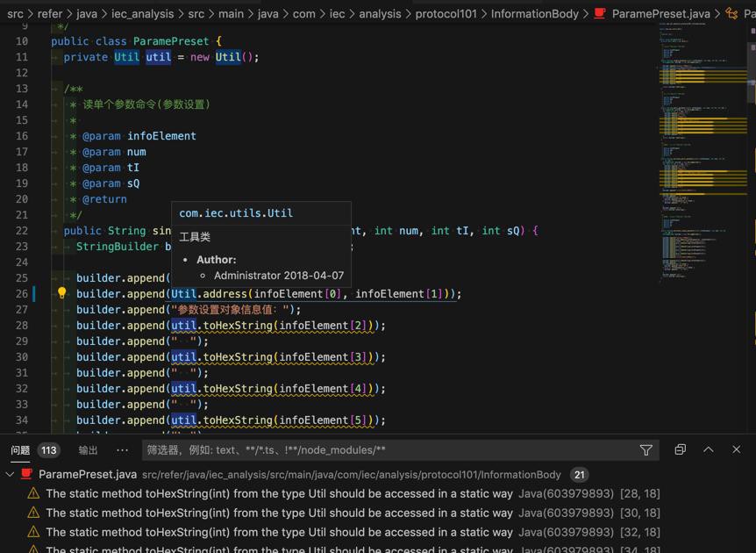The width and height of the screenshot is (756, 553).
Task: Click the Java file icon in breadcrumb
Action: 601,14
